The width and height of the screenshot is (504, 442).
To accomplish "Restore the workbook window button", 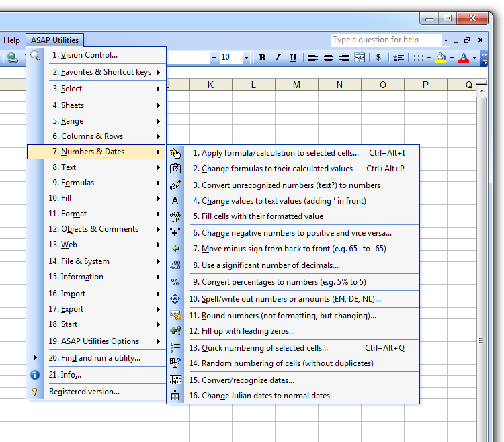I will [x=467, y=40].
